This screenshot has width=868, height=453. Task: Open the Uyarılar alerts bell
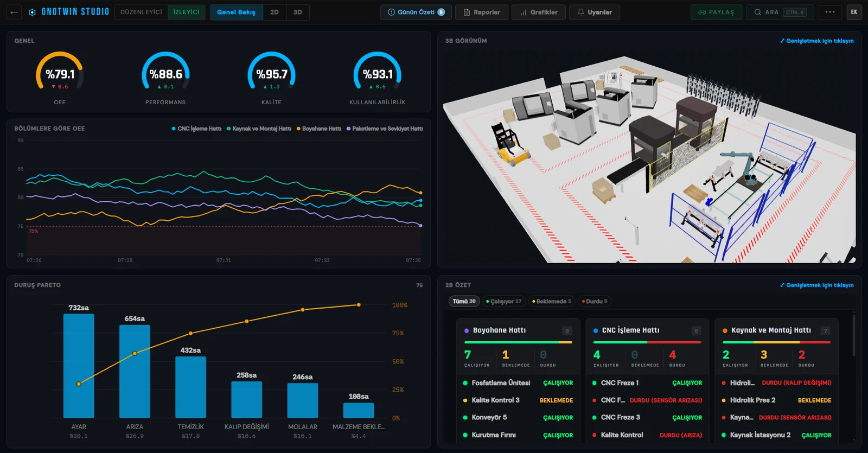coord(595,12)
